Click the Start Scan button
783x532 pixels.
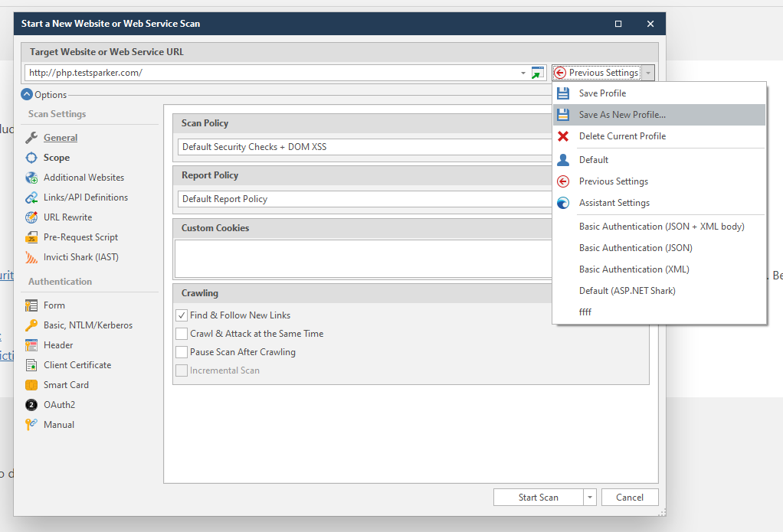pos(539,497)
